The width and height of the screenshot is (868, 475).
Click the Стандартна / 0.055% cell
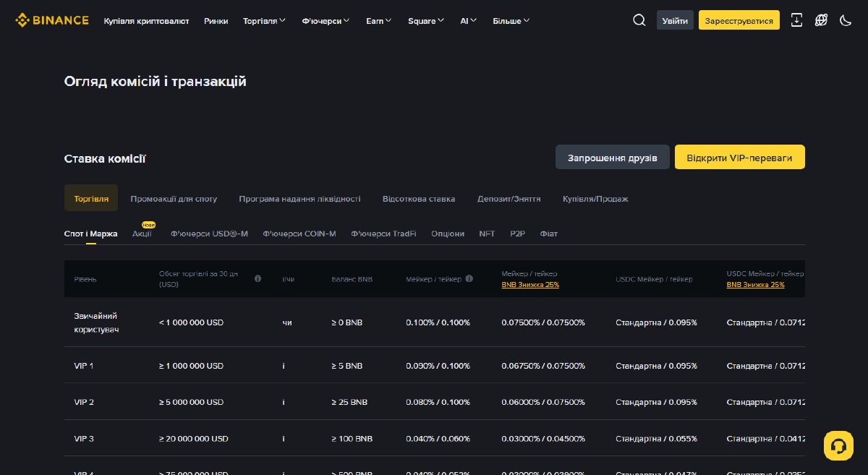coord(656,438)
